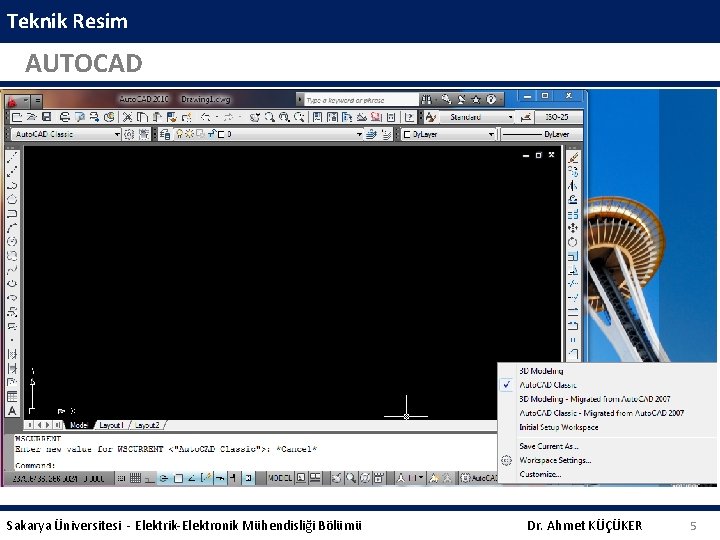Click the binoculars search icon in title bar
The height and width of the screenshot is (540, 720).
coord(427,100)
